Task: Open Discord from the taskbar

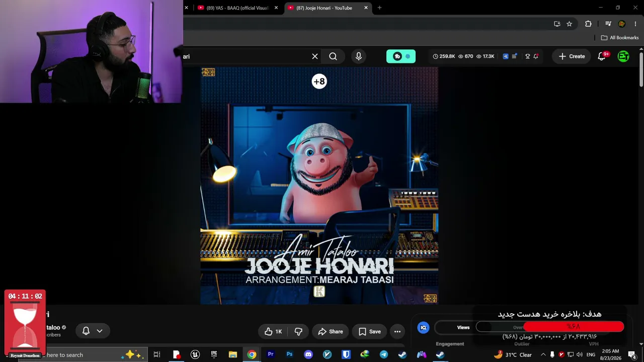Action: 308,355
